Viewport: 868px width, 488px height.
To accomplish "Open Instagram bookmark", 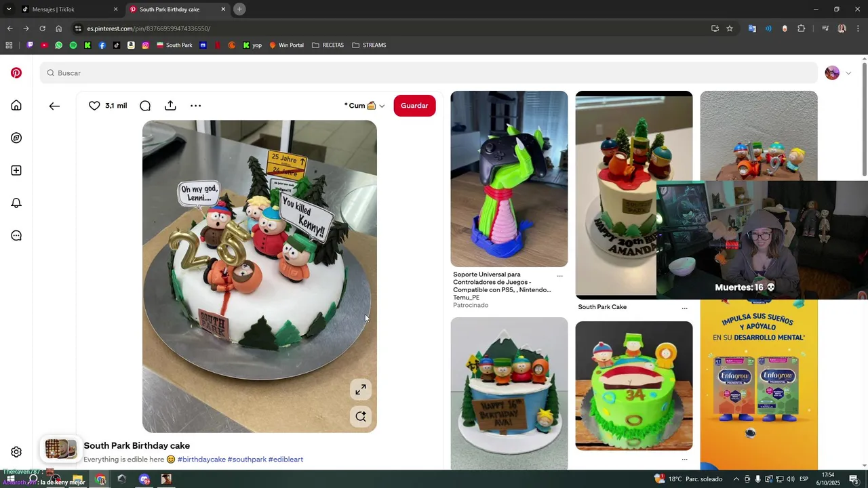I will click(145, 45).
